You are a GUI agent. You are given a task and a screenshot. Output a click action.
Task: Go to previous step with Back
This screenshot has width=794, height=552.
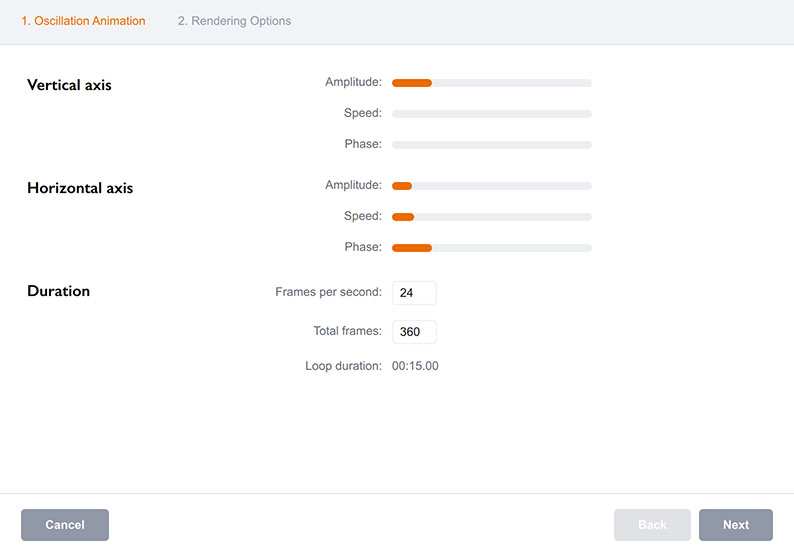652,525
